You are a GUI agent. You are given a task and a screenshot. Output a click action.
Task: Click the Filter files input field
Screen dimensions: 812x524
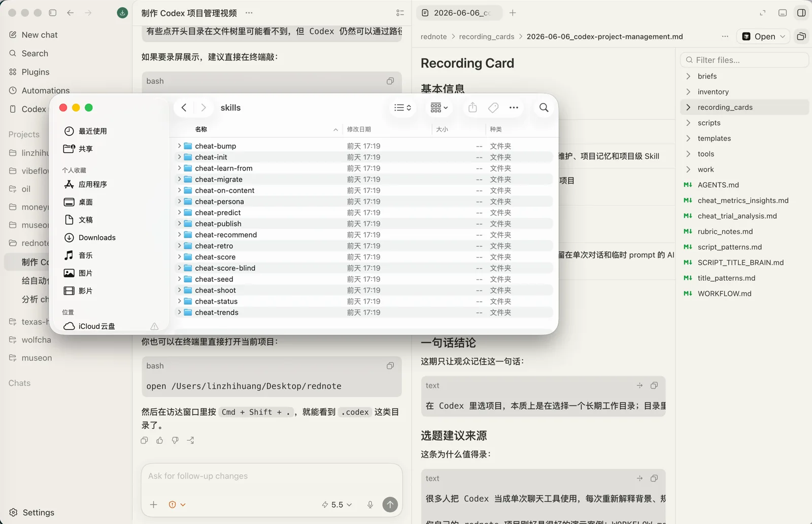coord(744,60)
